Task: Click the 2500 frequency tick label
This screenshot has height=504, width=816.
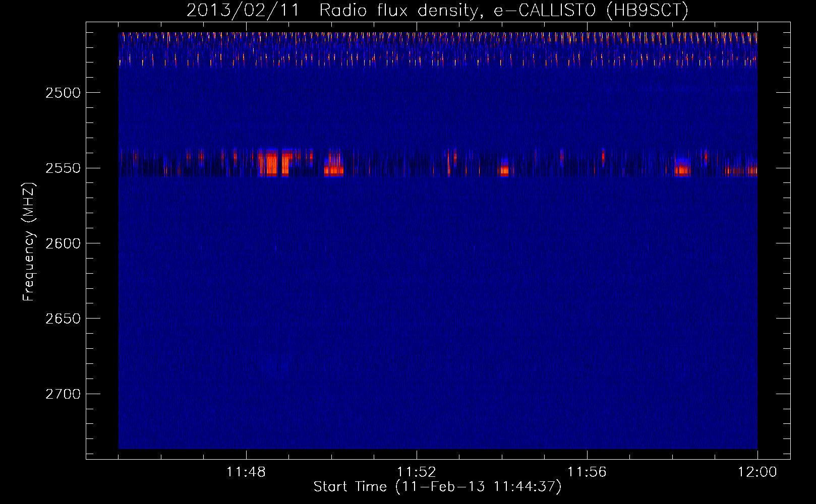Action: coord(63,93)
